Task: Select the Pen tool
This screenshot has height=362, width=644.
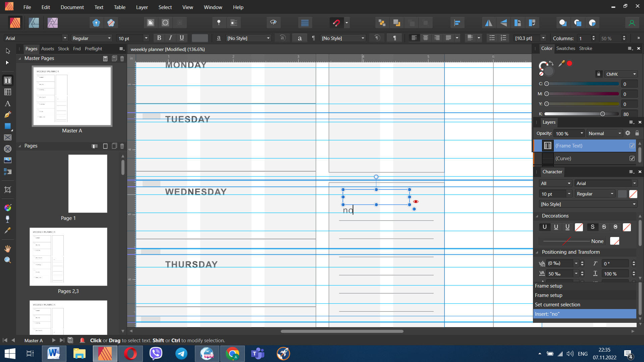Action: coord(7,115)
